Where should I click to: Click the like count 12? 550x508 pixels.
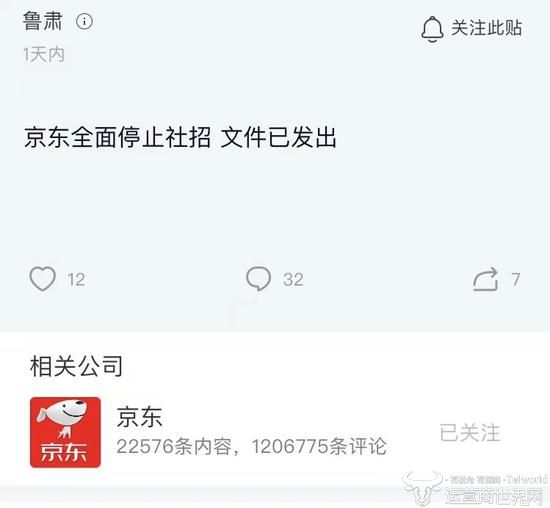76,280
